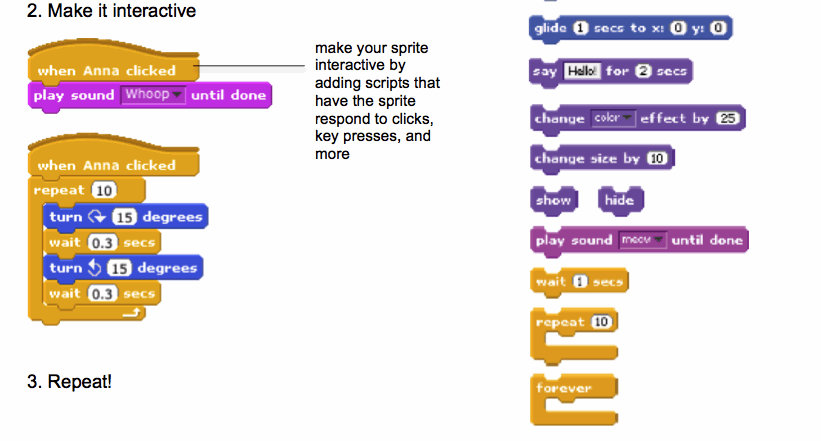The image size is (821, 441).
Task: Click the y value field in glide block
Action: (718, 28)
